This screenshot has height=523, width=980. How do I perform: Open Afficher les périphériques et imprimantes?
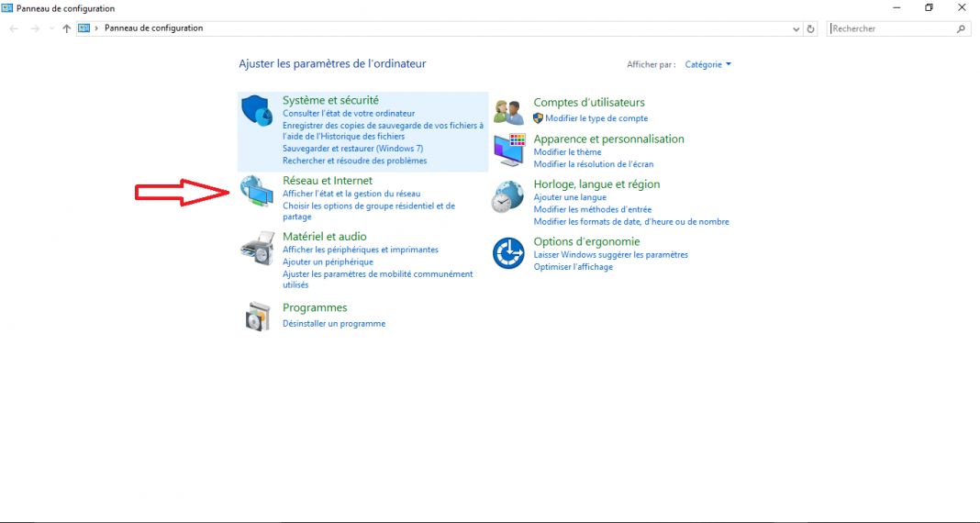pos(361,250)
